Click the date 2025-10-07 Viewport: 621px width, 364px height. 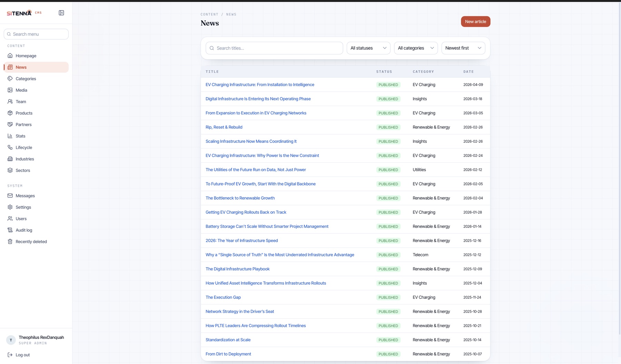[x=473, y=354]
